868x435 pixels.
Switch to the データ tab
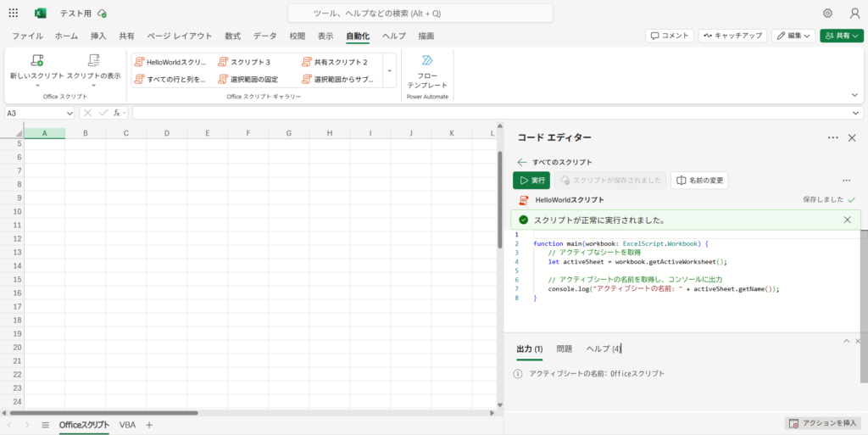tap(265, 36)
